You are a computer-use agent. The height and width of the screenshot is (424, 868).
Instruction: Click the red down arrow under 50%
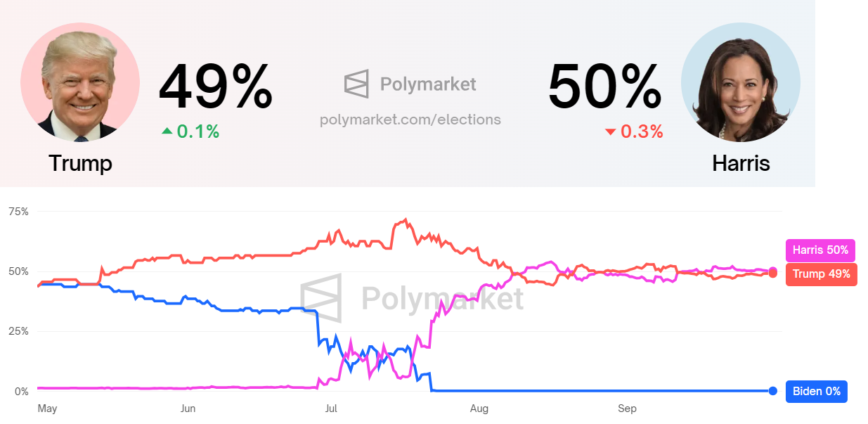click(610, 131)
